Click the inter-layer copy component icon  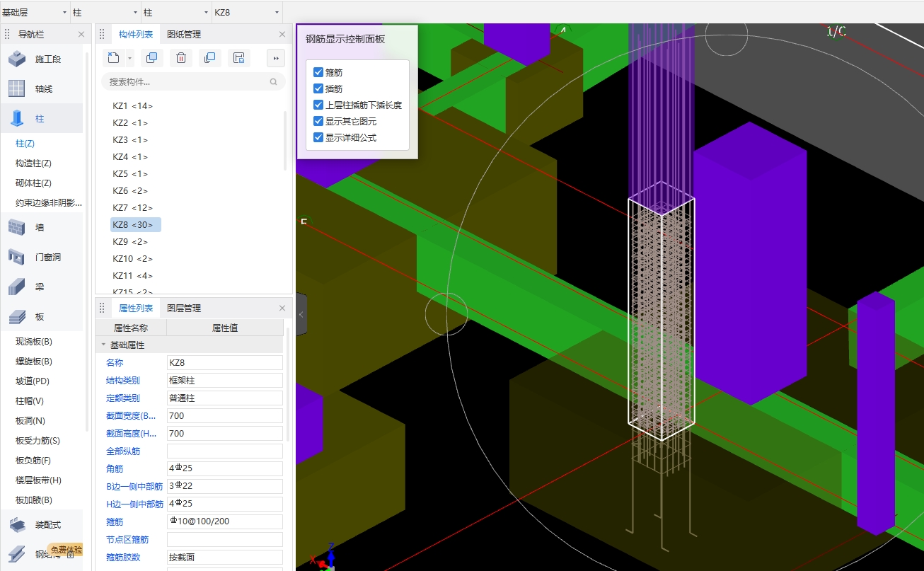(209, 58)
